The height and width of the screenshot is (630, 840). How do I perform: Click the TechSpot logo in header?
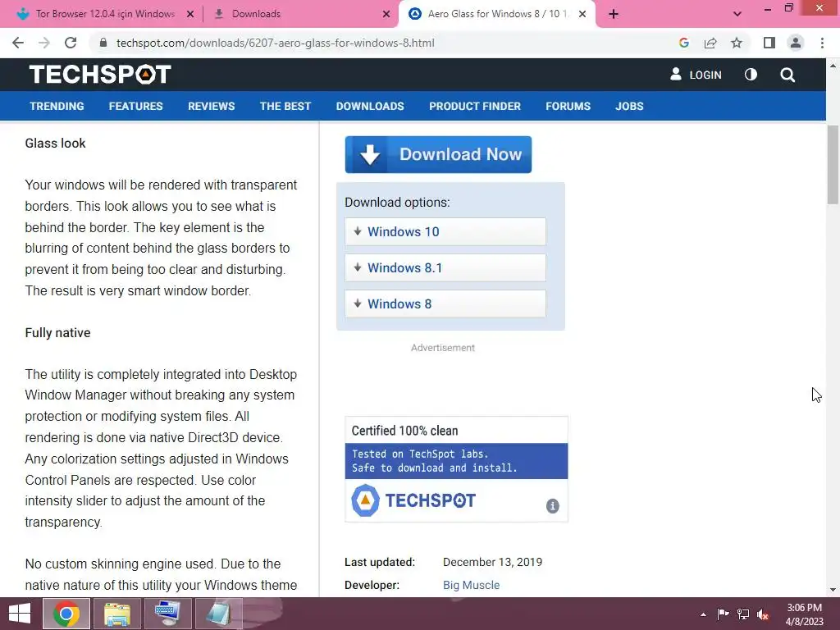click(x=100, y=74)
